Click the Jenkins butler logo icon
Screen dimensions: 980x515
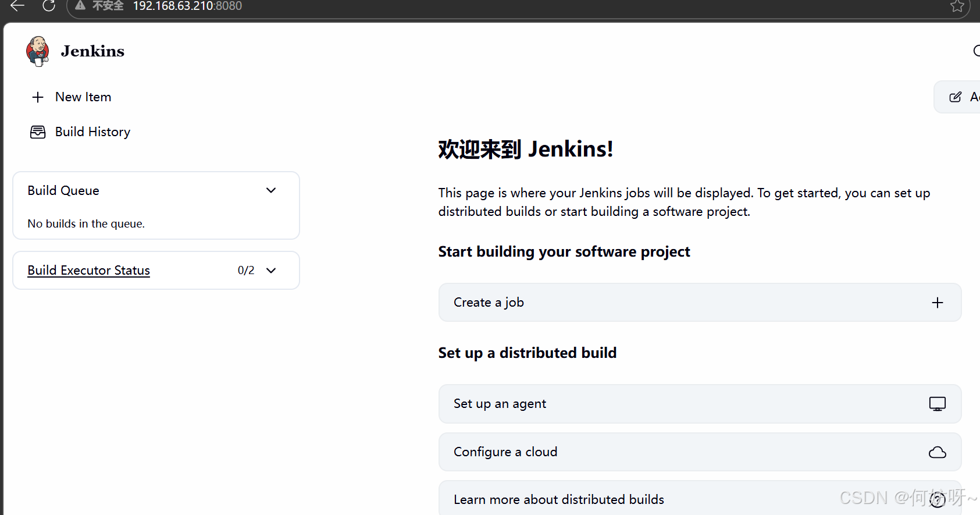coord(38,51)
